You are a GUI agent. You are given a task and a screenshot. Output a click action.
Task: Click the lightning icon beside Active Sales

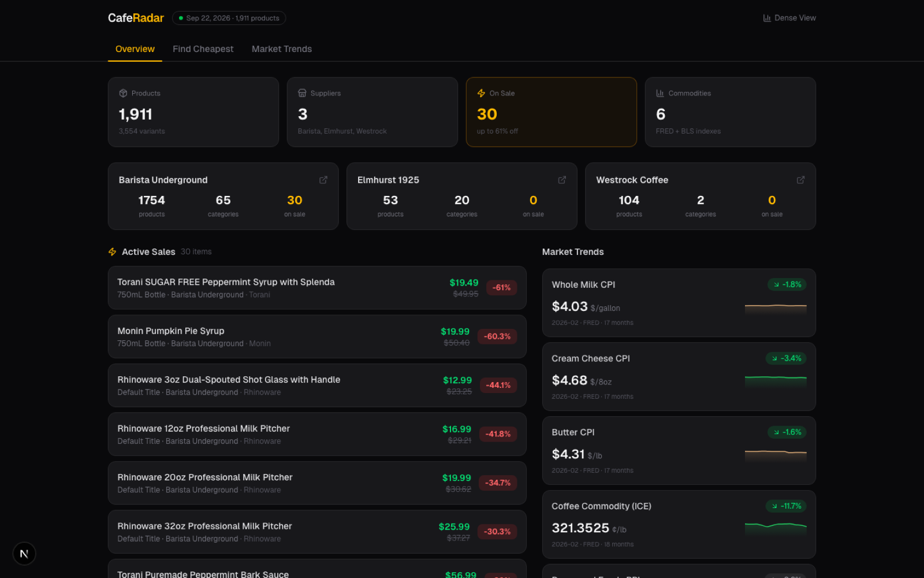click(113, 252)
